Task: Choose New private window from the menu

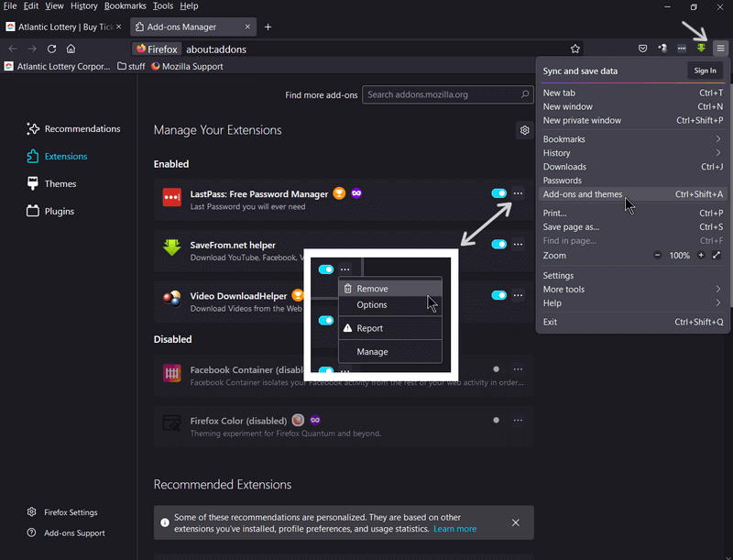Action: pyautogui.click(x=632, y=121)
